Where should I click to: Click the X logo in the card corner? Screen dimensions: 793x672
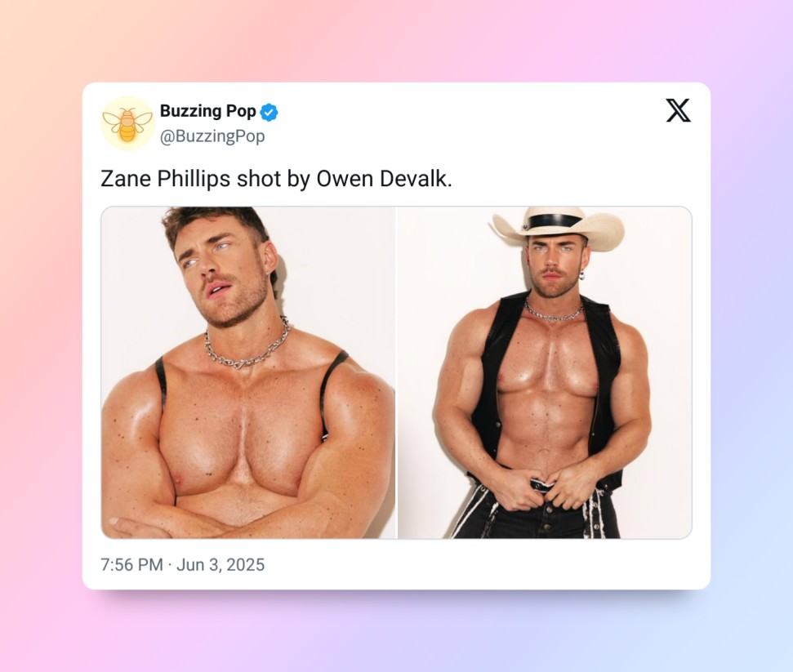pyautogui.click(x=678, y=110)
